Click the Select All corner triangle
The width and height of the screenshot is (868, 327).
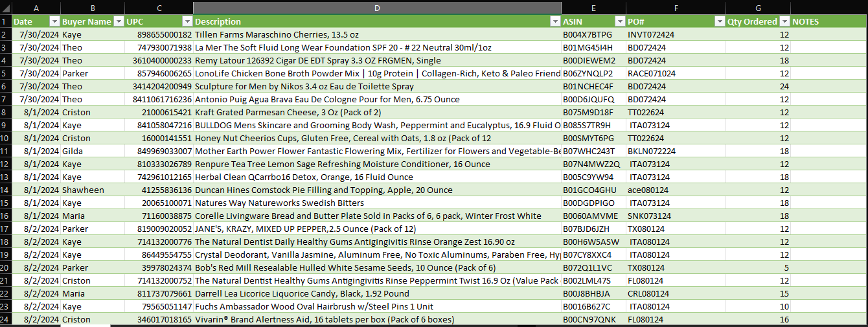(x=6, y=7)
